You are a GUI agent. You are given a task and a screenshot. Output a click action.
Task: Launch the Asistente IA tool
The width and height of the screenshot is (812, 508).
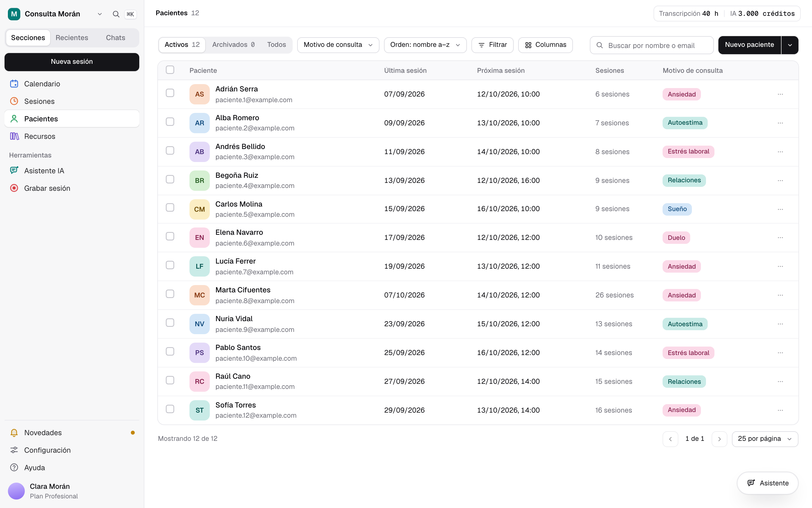72,171
